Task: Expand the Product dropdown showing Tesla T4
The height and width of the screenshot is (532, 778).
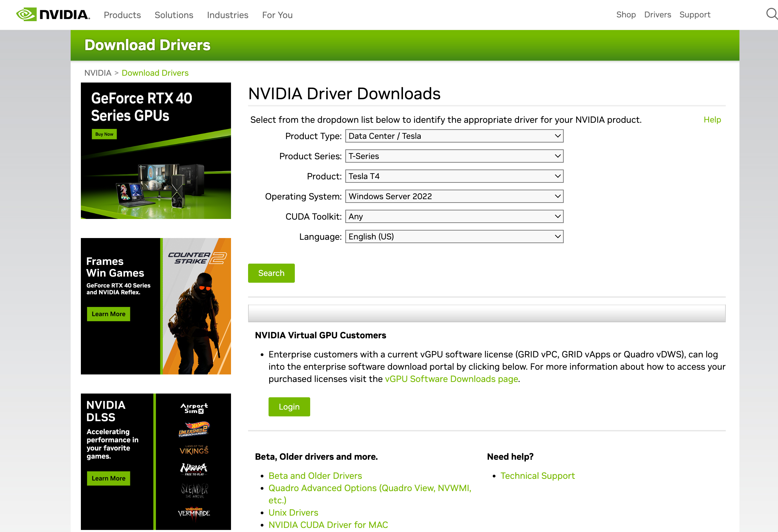Action: pos(454,176)
